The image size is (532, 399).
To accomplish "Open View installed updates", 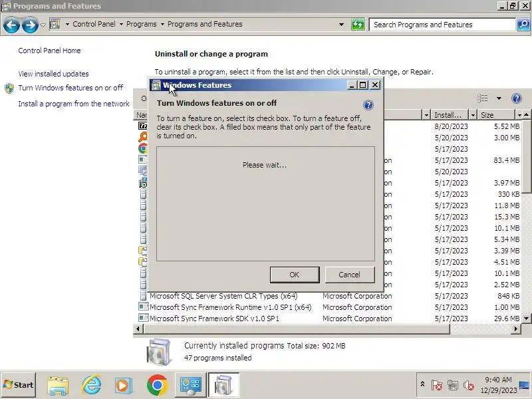I will click(53, 74).
